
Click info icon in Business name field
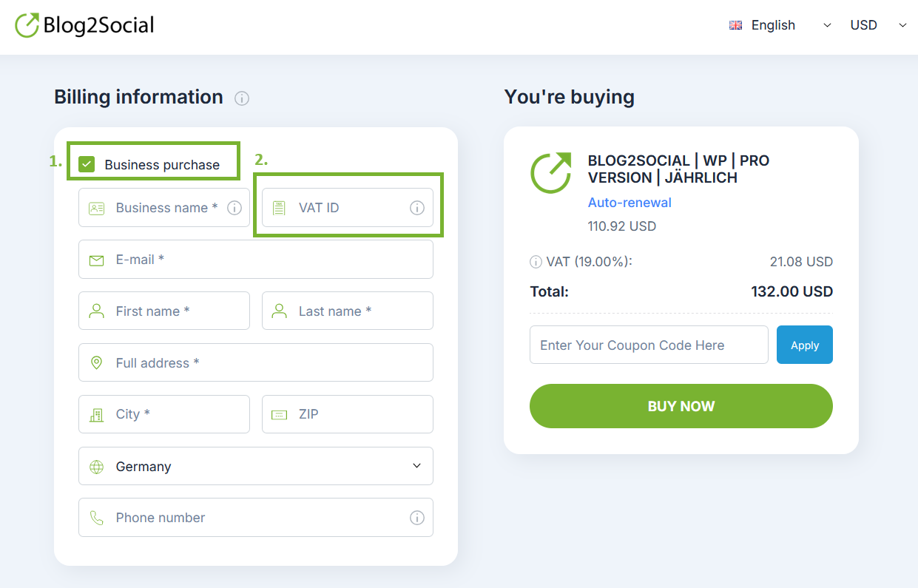coord(234,208)
